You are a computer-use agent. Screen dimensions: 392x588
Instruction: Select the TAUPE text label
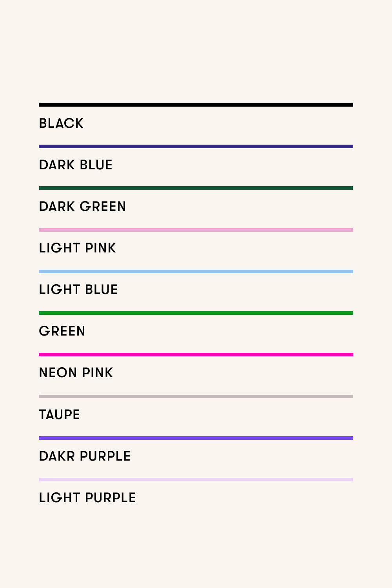click(x=60, y=414)
